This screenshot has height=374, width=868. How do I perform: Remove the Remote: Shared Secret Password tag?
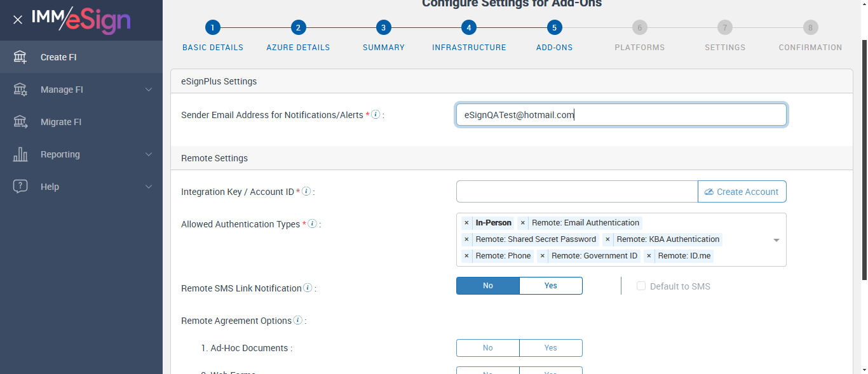coord(466,239)
